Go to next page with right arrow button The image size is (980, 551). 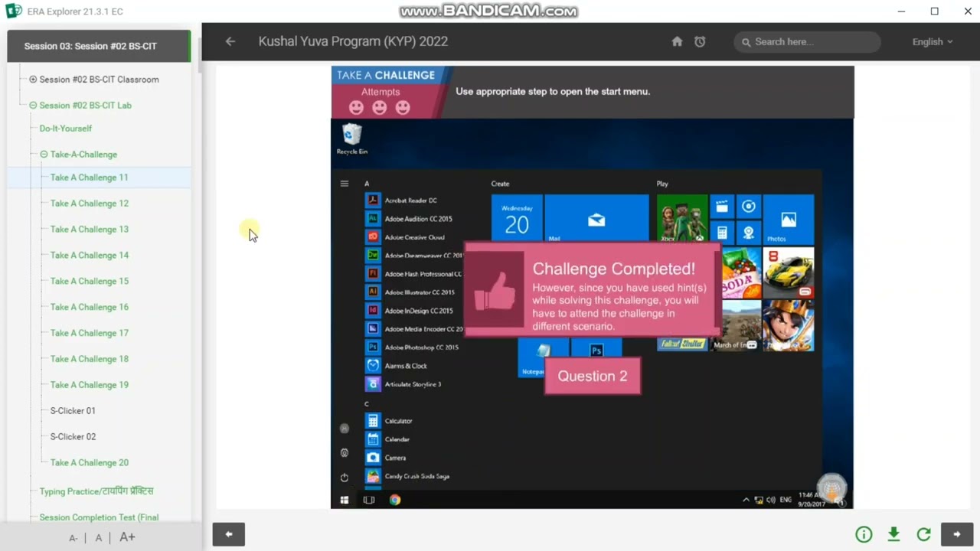[x=956, y=534]
